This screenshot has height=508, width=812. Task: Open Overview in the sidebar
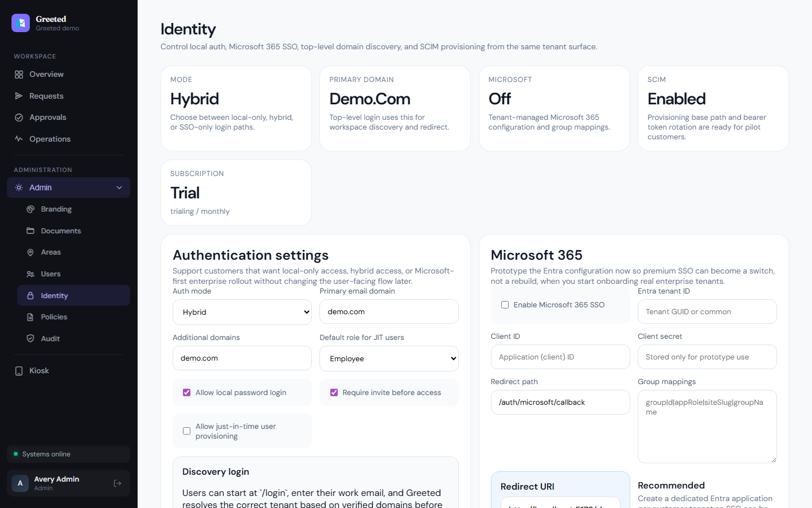pos(68,75)
